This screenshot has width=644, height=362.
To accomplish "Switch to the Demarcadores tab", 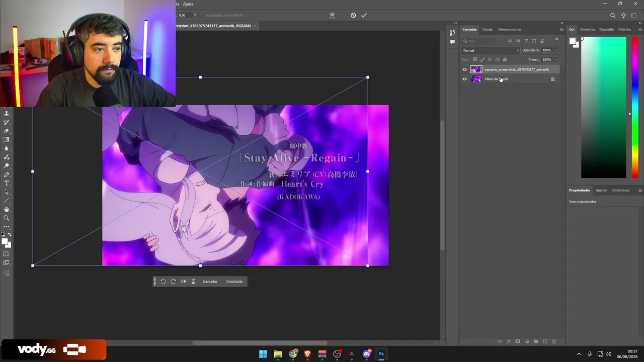I will point(510,29).
